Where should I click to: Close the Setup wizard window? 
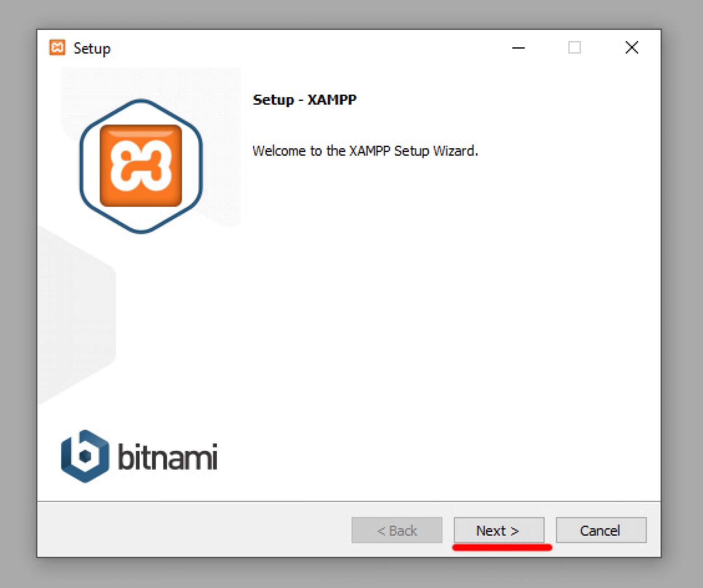(631, 47)
